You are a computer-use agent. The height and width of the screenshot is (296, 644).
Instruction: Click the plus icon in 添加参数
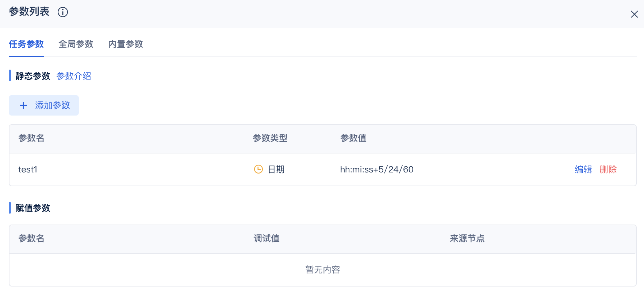[23, 105]
